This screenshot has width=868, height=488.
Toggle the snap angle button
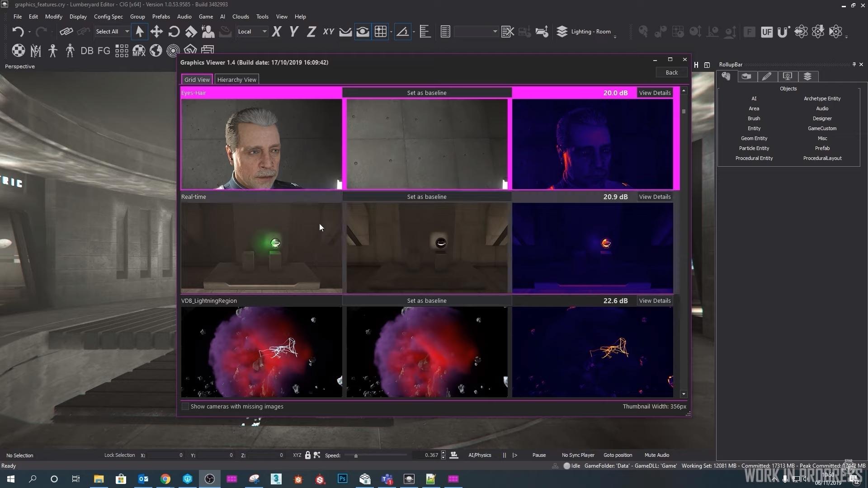(x=402, y=32)
